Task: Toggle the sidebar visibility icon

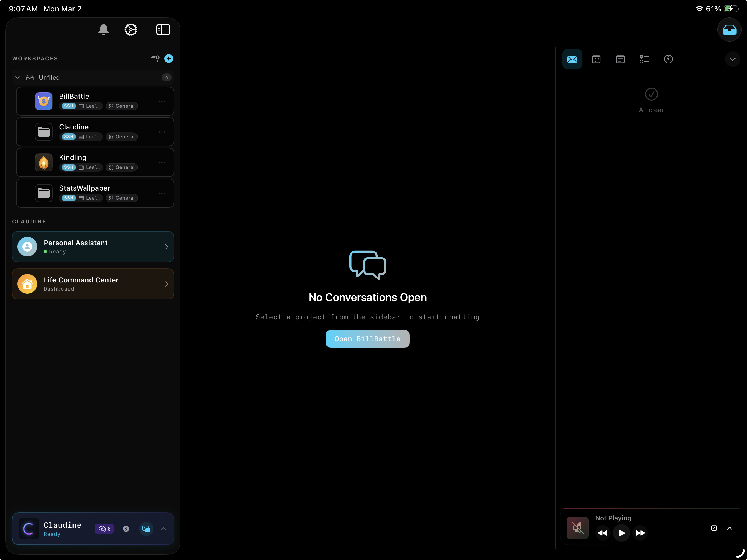Action: 163,30
